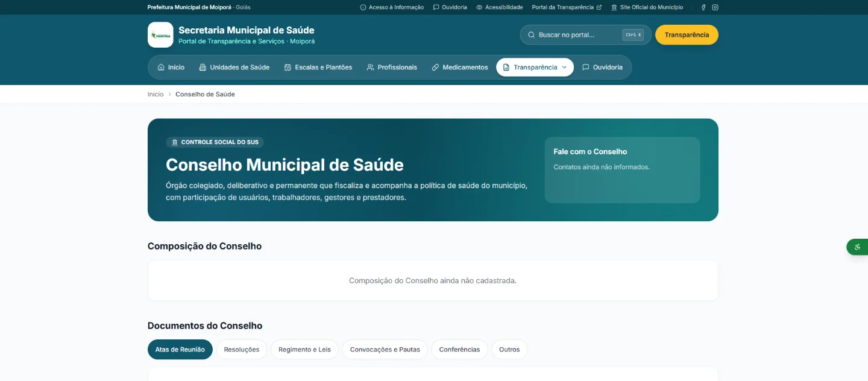Click the eye icon beside Acessibilidade
This screenshot has width=868, height=381.
point(479,7)
